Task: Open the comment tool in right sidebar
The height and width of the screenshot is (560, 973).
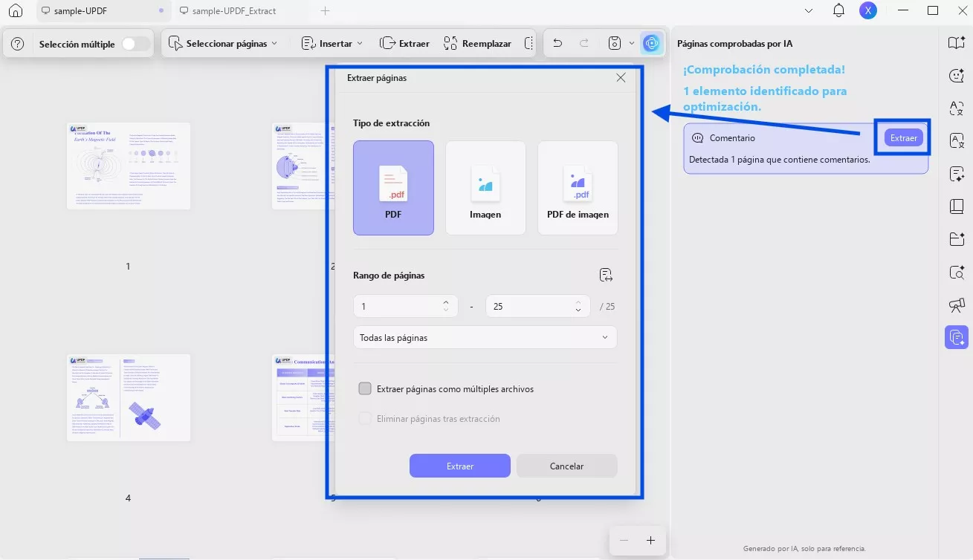Action: (957, 75)
